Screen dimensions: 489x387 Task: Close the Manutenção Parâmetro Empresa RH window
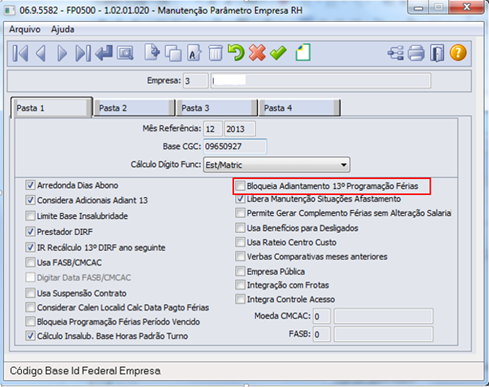(x=467, y=7)
